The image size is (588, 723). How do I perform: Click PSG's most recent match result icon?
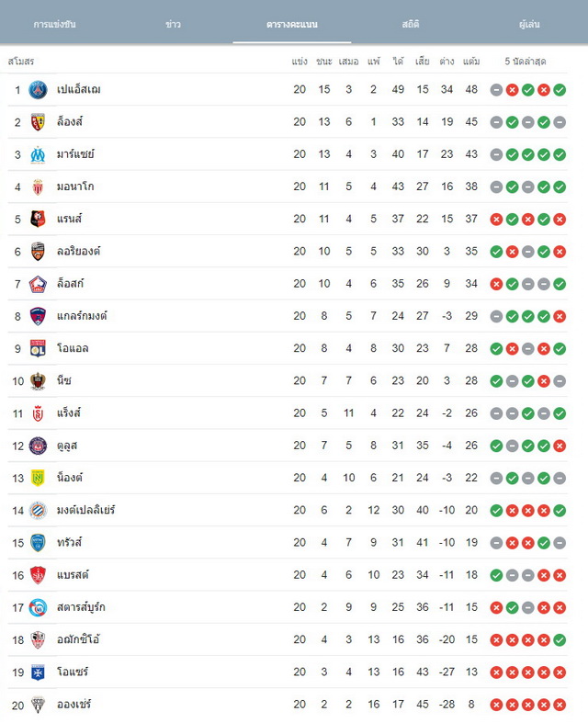pos(560,90)
